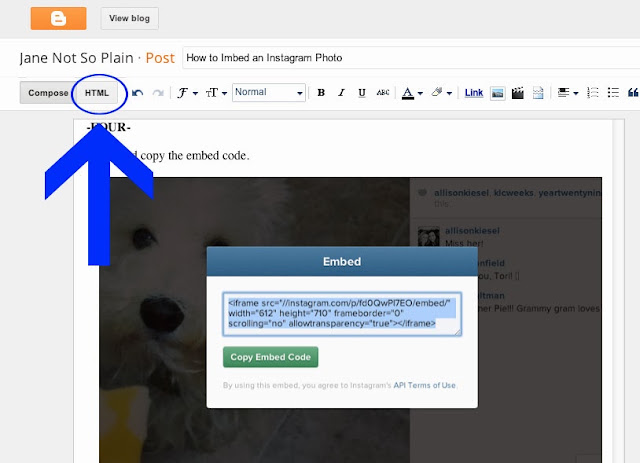Click the allisonkiesel commenter name
Image resolution: width=640 pixels, height=463 pixels.
472,231
